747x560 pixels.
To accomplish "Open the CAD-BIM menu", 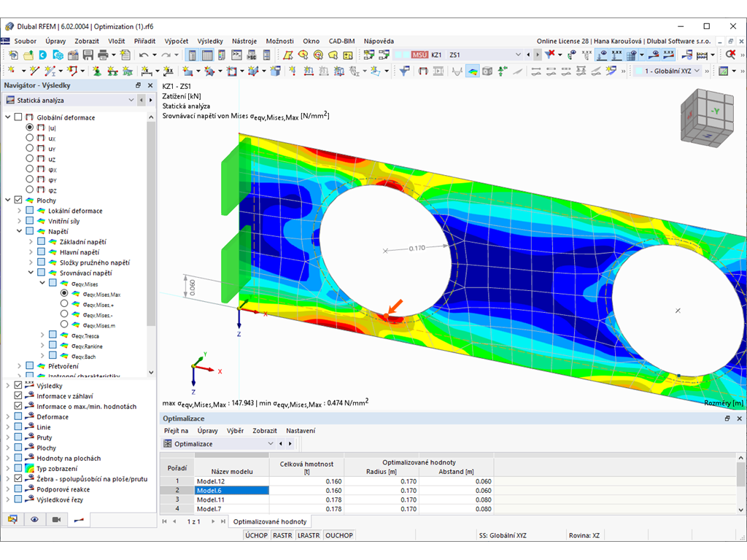I will point(341,41).
